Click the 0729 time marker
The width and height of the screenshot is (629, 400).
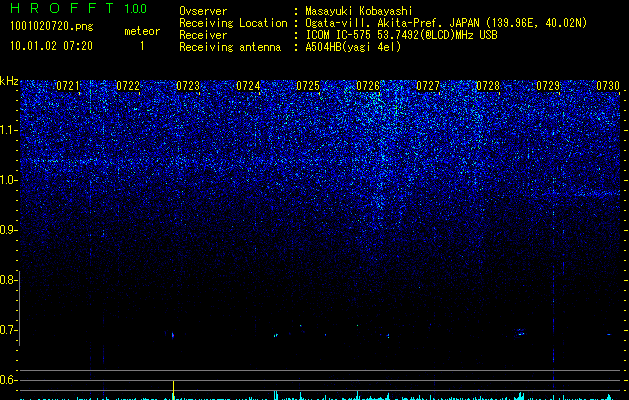coord(548,86)
